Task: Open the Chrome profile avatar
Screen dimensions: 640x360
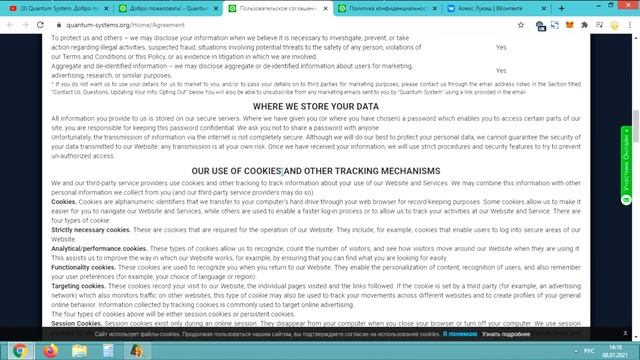Action: pos(614,25)
